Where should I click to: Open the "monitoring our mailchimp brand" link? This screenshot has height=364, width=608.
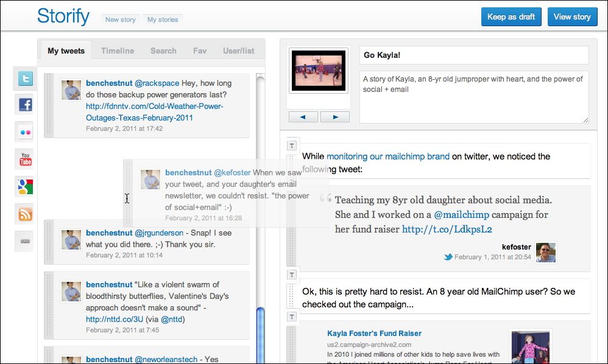click(387, 156)
